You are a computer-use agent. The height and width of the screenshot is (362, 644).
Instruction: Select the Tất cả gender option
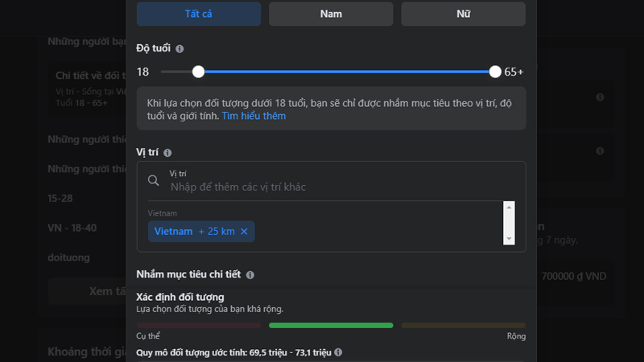coord(198,14)
